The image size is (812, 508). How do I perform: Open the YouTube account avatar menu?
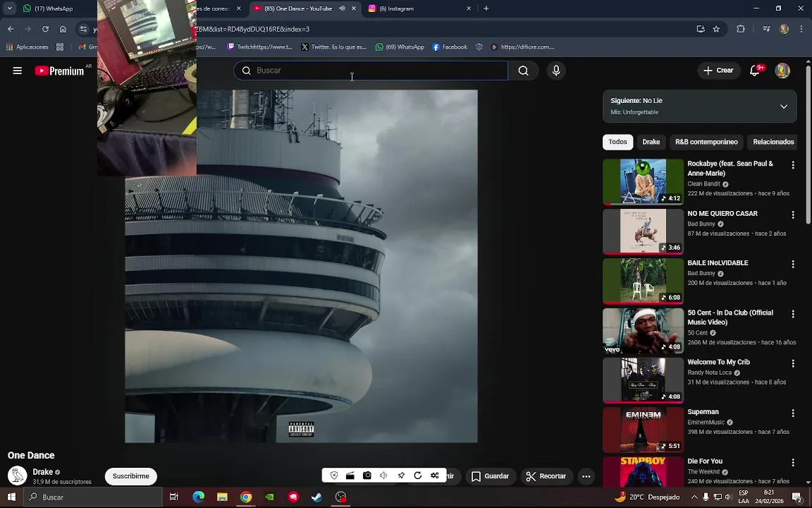(x=782, y=71)
